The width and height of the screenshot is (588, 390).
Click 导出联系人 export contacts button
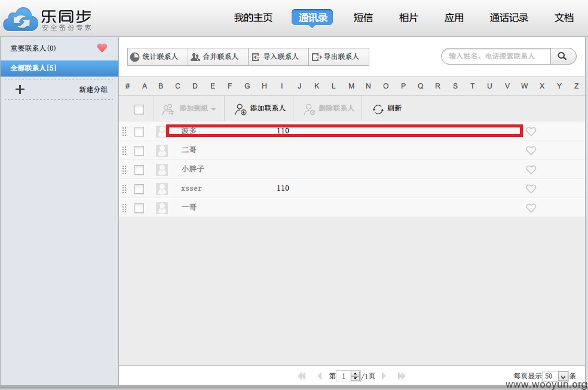click(x=339, y=57)
